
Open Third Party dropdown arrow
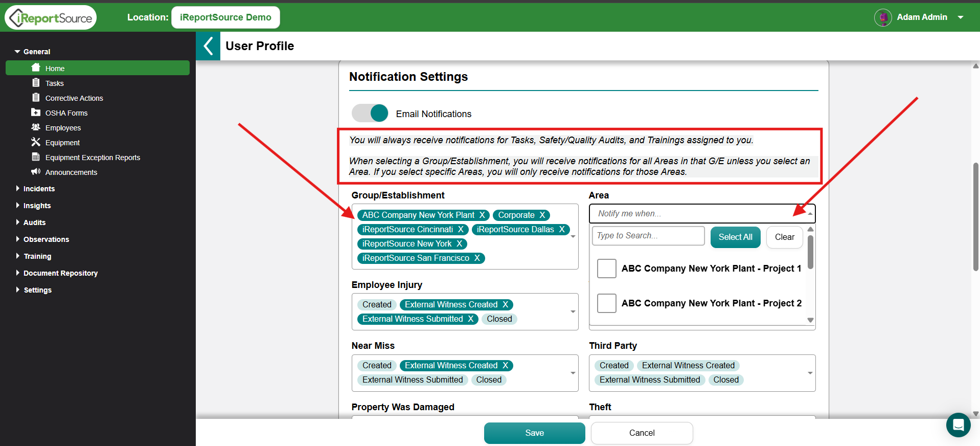(810, 373)
